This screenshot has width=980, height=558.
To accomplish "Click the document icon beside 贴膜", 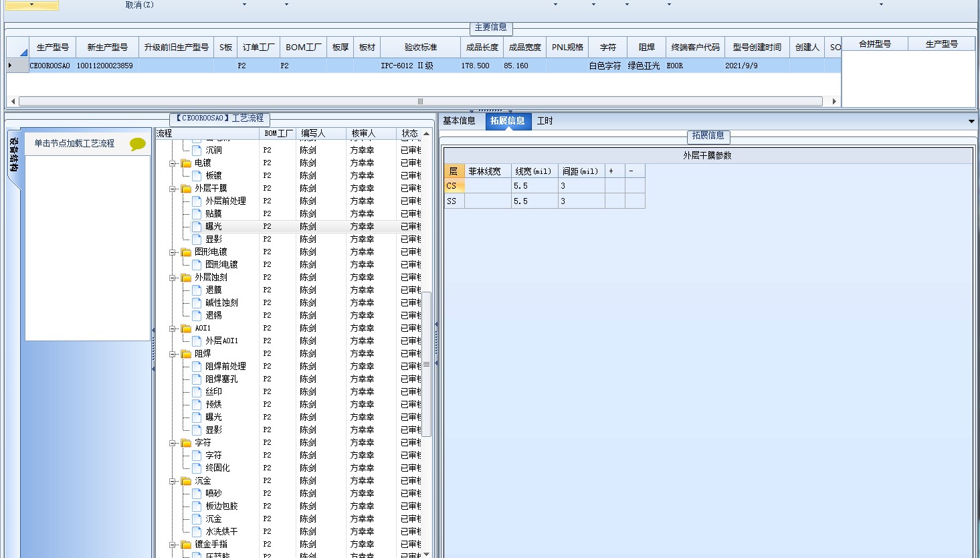I will point(197,214).
